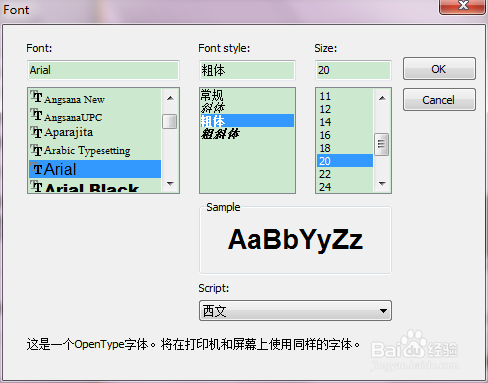Click TrueType icon beside Arial
488x383 pixels.
36,169
